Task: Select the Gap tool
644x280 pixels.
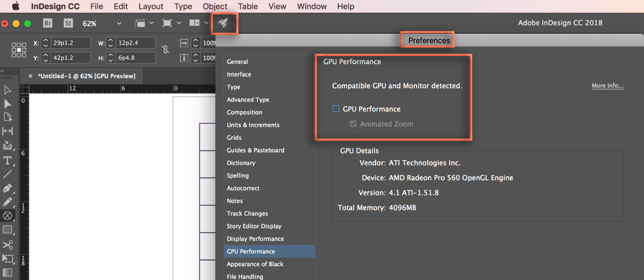Action: pyautogui.click(x=7, y=131)
